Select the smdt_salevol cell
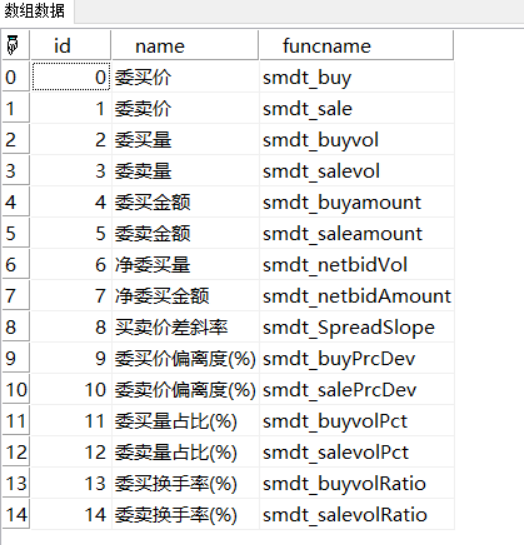The image size is (524, 545). point(357,171)
